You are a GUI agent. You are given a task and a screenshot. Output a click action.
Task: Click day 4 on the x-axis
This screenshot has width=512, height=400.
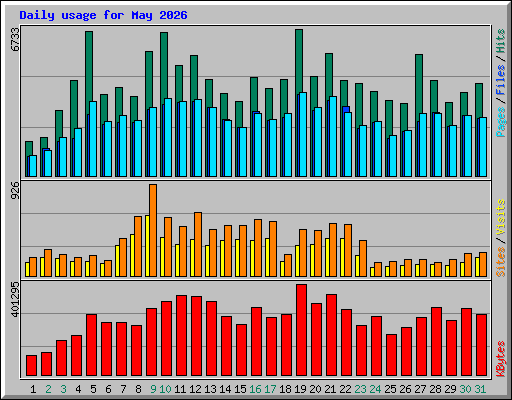tap(78, 389)
